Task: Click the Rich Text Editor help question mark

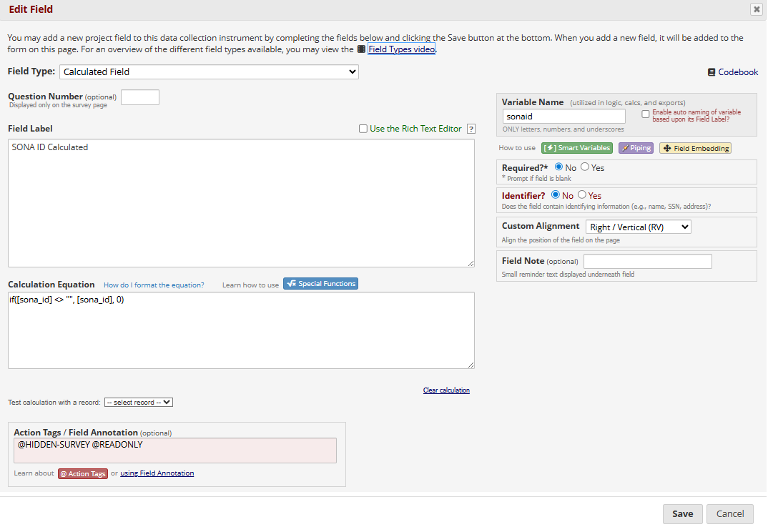Action: tap(471, 129)
